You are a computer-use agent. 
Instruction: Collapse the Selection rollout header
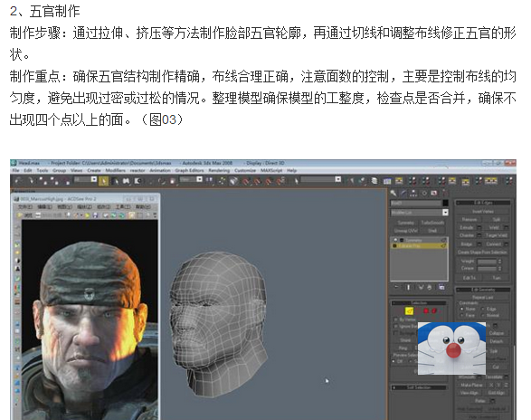(x=419, y=302)
